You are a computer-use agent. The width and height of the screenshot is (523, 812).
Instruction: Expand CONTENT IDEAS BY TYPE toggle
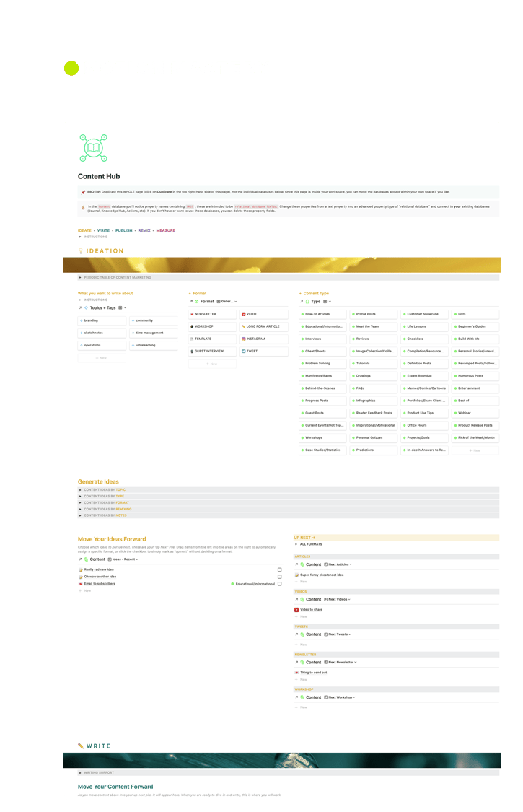80,496
